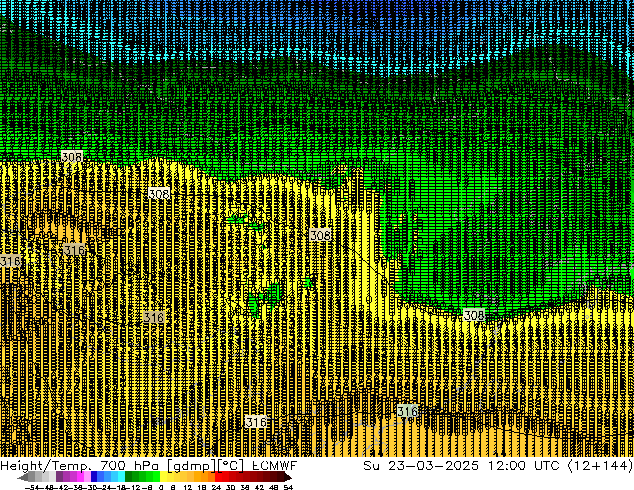Select the darkest green swatch in the legend
This screenshot has height=490, width=634.
pyautogui.click(x=128, y=476)
